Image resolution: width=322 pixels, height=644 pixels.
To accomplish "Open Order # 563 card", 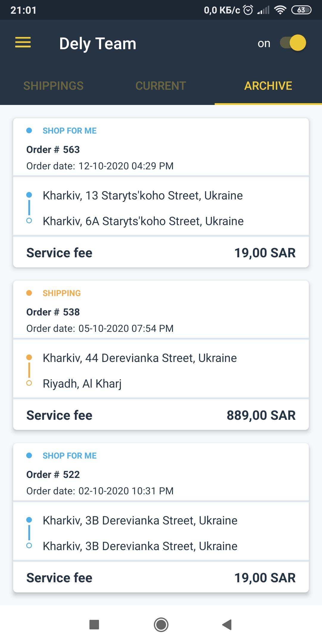I will [161, 193].
